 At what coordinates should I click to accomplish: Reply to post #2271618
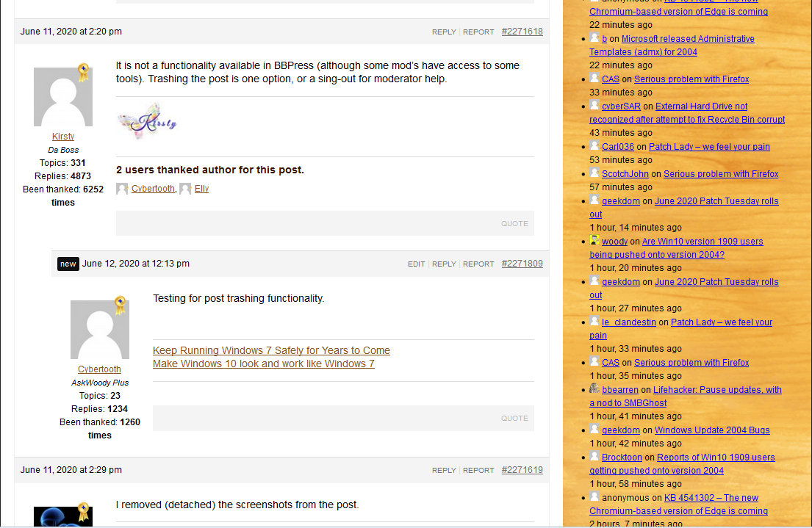tap(444, 32)
